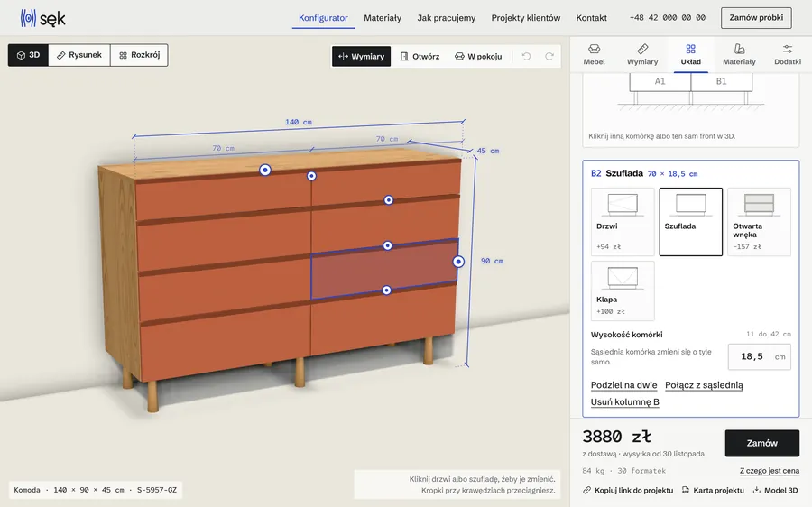Open Projekty klientów page
Image resolution: width=812 pixels, height=507 pixels.
click(x=526, y=18)
